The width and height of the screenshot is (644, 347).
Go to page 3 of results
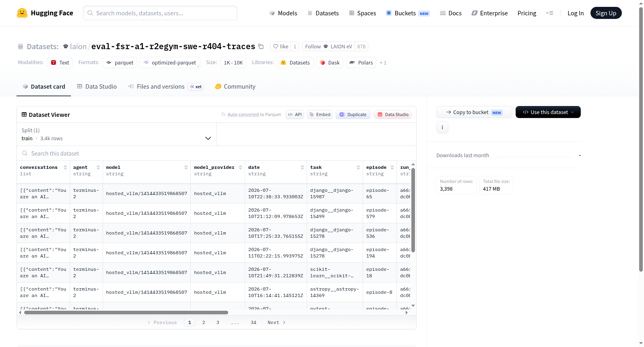click(218, 322)
